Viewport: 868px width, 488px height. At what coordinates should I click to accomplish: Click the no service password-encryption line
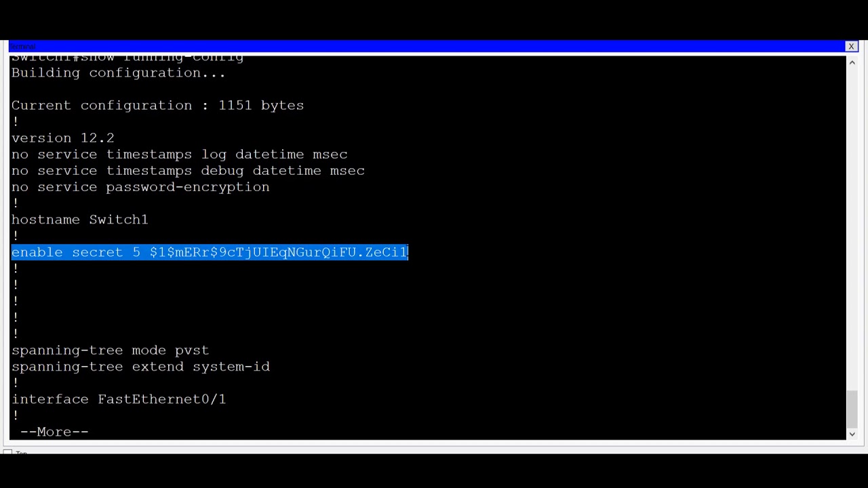click(140, 186)
